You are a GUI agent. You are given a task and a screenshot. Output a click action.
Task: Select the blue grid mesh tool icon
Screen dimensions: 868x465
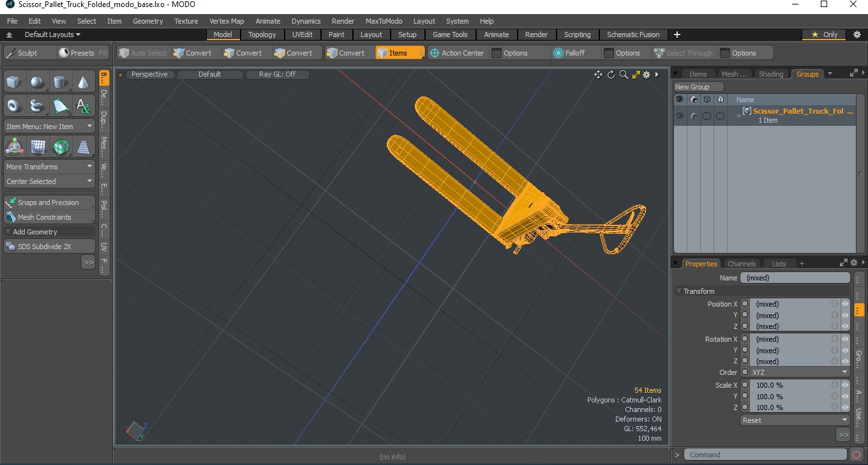point(38,147)
